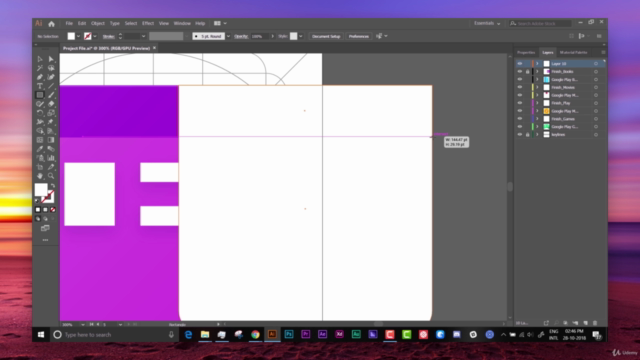Select the Blend tool

pos(51,149)
